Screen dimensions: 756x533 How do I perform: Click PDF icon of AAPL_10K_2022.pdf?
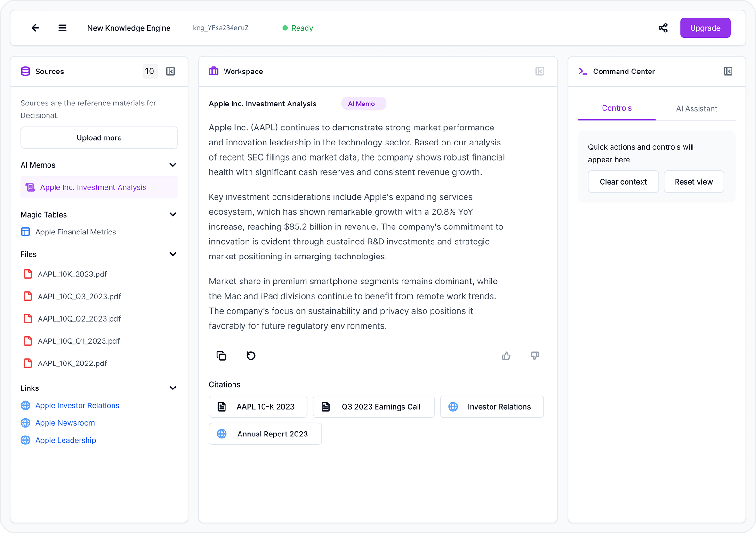click(x=28, y=363)
